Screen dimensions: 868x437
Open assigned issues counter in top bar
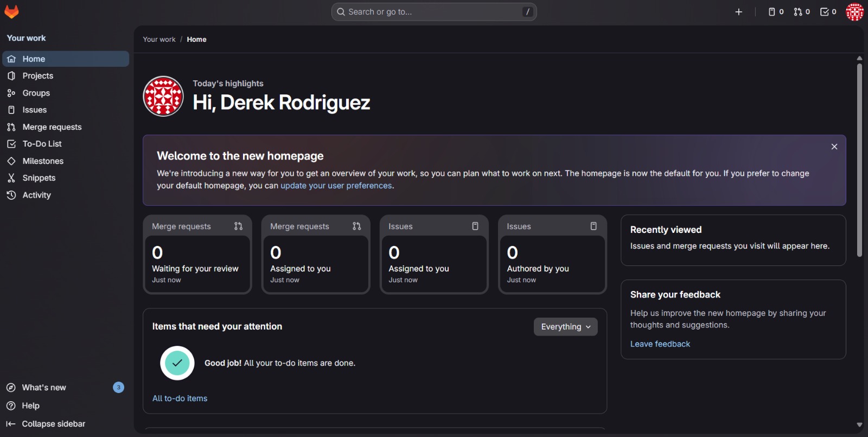[x=776, y=12]
